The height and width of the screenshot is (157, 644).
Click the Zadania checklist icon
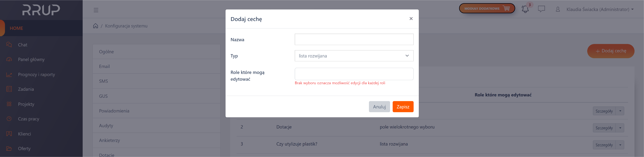click(x=9, y=89)
